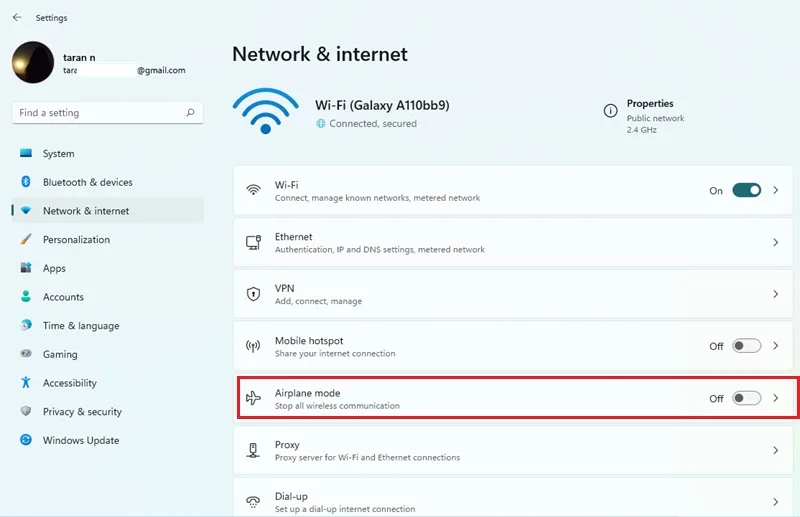Open VPN settings row
800x517 pixels.
tap(513, 294)
